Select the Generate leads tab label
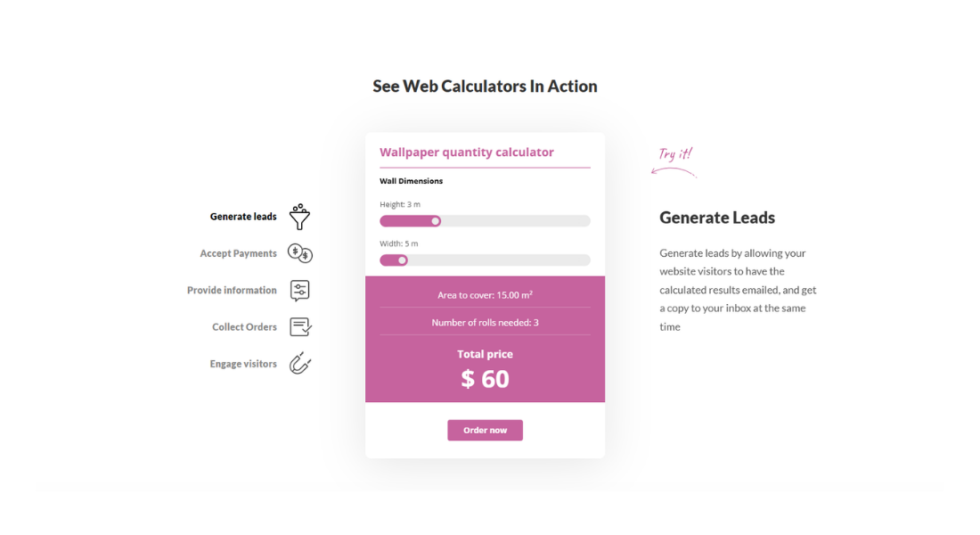 pyautogui.click(x=243, y=217)
